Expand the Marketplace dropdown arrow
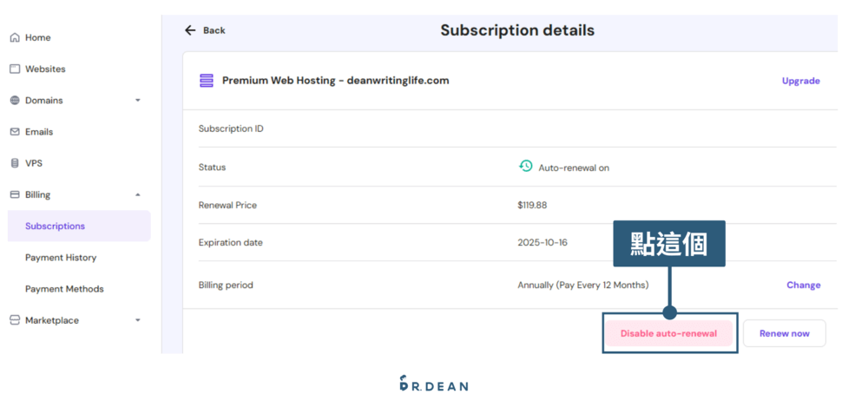868x407 pixels. tap(138, 320)
